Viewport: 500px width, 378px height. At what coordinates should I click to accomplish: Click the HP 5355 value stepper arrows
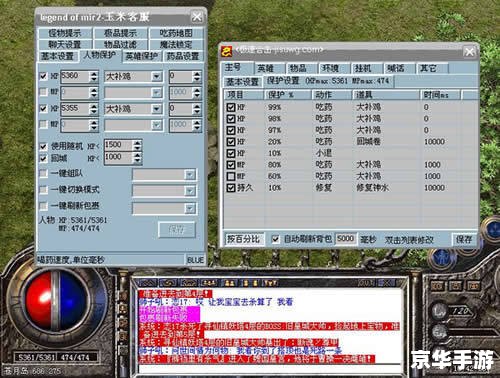click(94, 109)
